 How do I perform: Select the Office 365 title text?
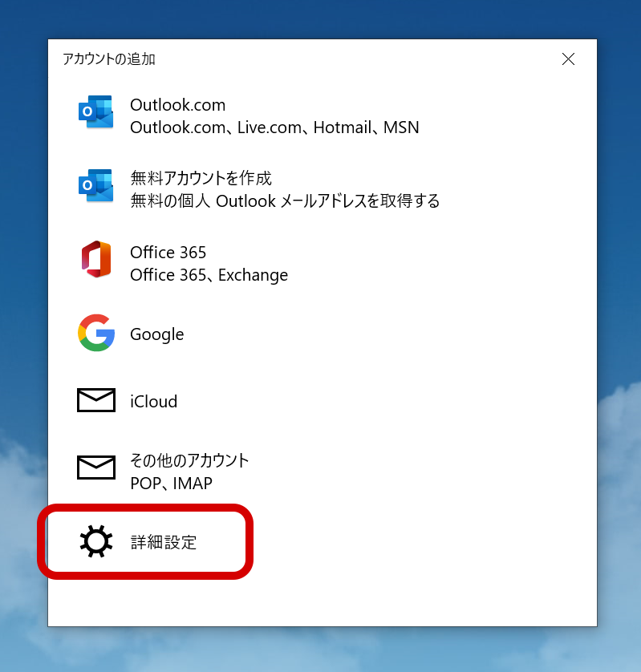coord(168,253)
